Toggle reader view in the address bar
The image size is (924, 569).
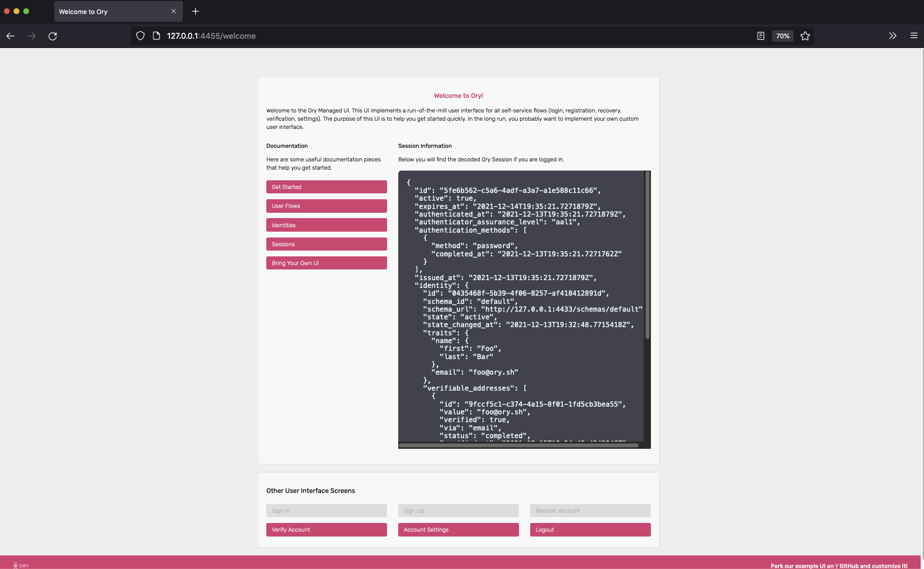click(760, 36)
